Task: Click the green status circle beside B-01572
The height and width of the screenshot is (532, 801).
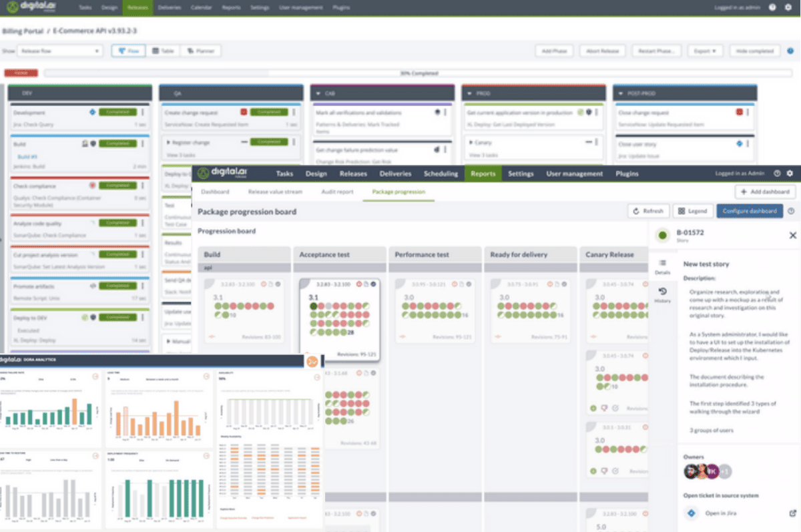Action: [662, 235]
